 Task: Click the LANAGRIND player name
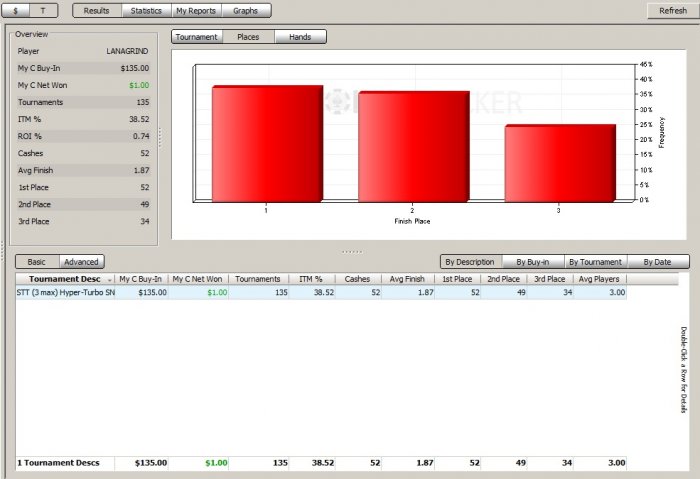pos(127,51)
